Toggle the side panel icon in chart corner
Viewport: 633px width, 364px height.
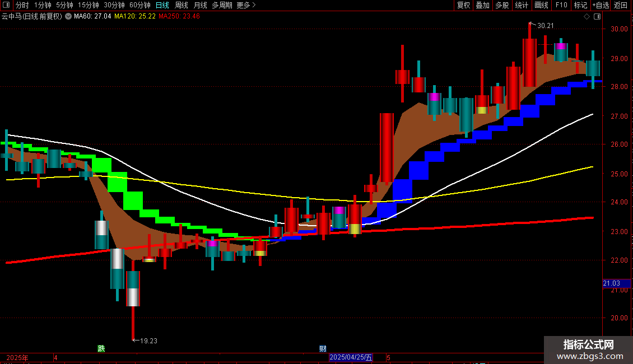point(597,17)
